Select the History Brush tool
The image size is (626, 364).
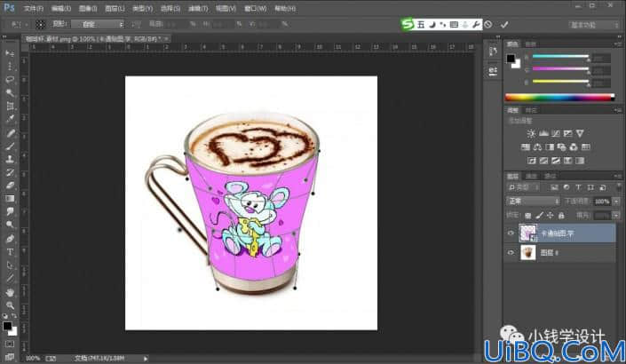click(10, 172)
